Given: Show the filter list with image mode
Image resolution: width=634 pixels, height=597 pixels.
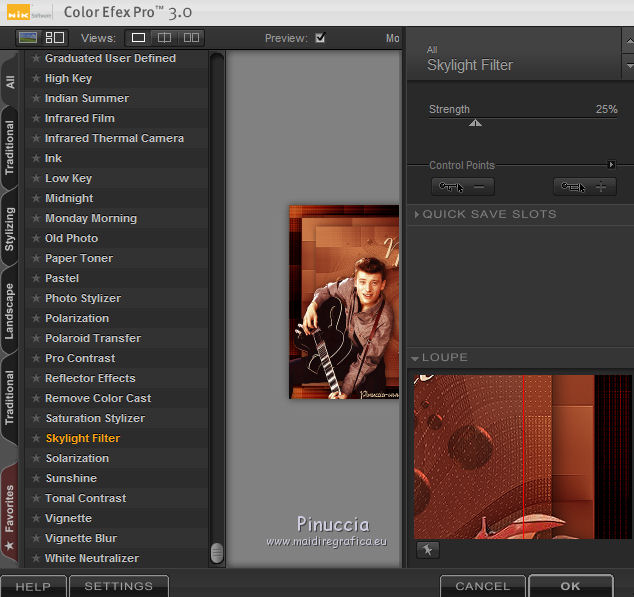Looking at the screenshot, I should coord(28,38).
